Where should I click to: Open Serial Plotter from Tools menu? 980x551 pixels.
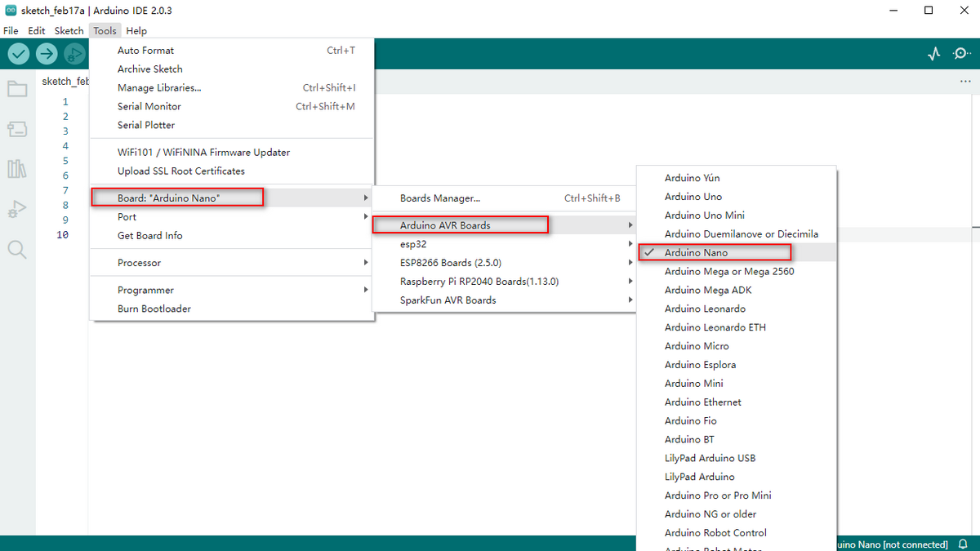[x=232, y=126]
